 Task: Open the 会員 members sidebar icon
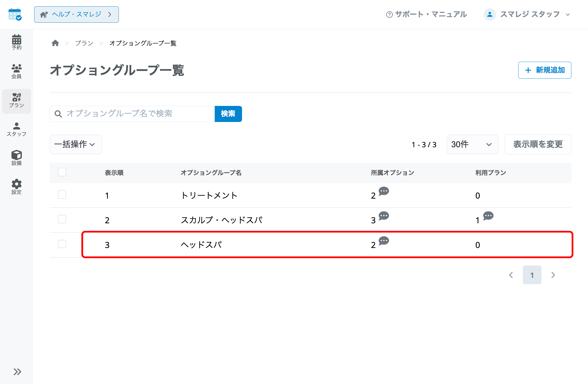pos(16,71)
